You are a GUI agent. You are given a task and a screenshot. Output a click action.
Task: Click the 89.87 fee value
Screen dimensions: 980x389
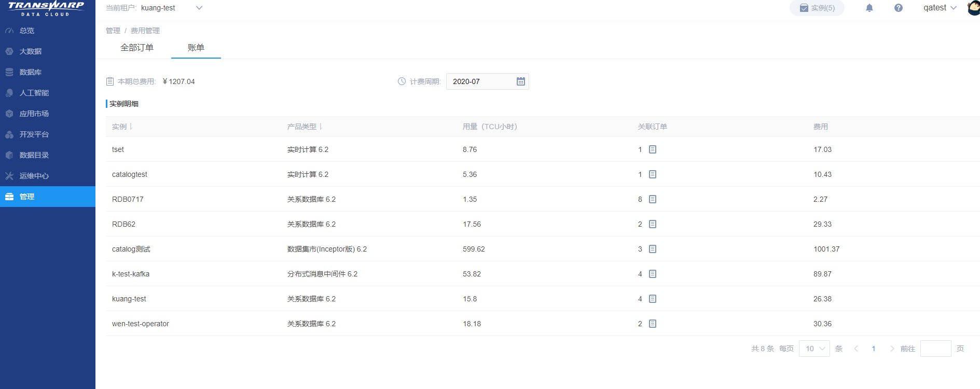822,274
